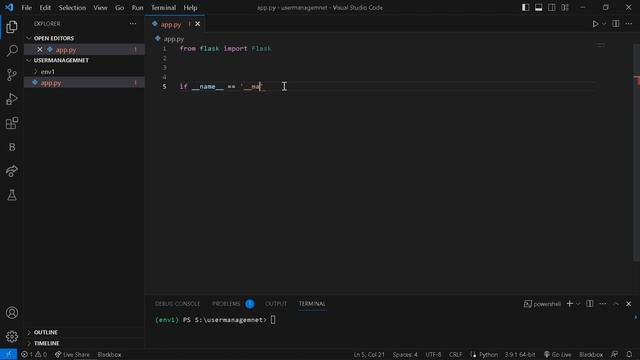The image size is (640, 360).
Task: Switch to the Terminal tab
Action: coord(312,304)
